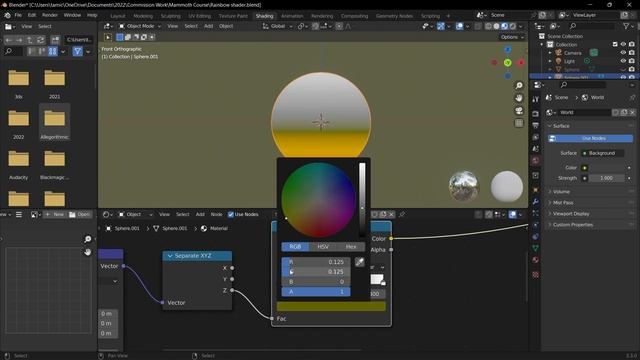Click the Strength value field
This screenshot has width=640, height=360.
[x=607, y=178]
